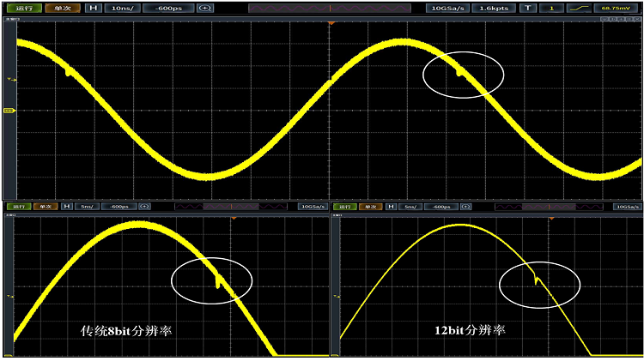Click the 1.6kpts memory depth field
This screenshot has width=644, height=361.
pyautogui.click(x=493, y=8)
